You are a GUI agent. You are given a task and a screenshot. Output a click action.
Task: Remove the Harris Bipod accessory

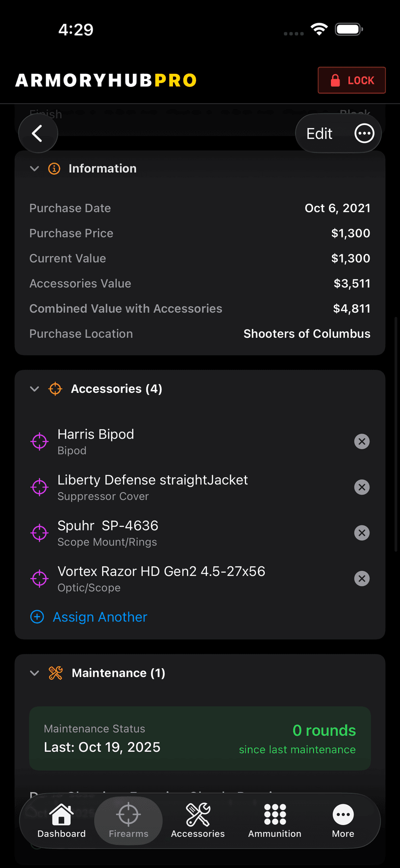click(362, 441)
